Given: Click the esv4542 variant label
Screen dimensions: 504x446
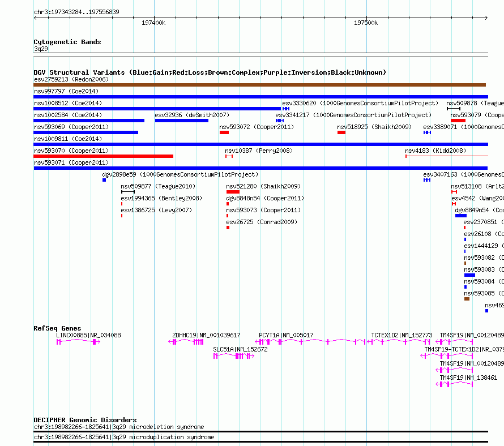Looking at the screenshot, I should (477, 198).
